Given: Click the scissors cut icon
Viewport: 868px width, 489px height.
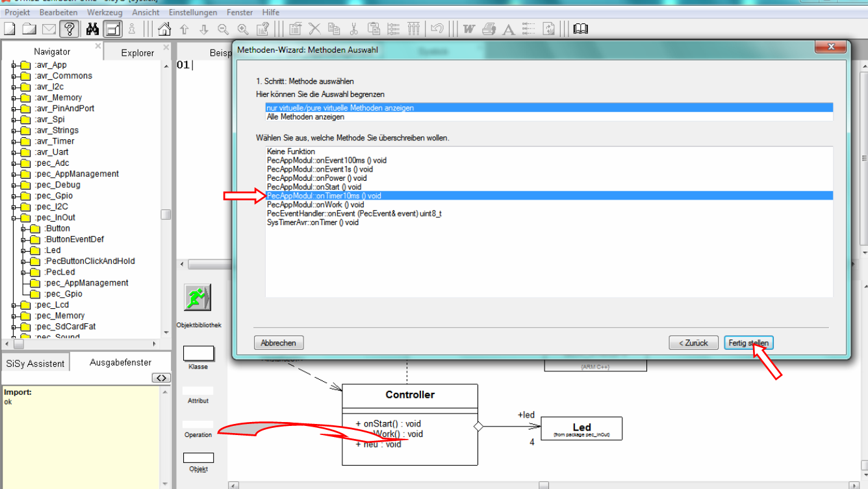Looking at the screenshot, I should pos(354,29).
